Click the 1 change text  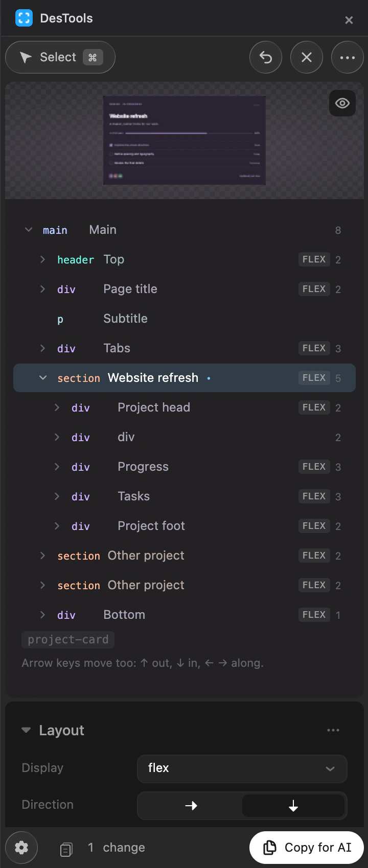pos(117,848)
